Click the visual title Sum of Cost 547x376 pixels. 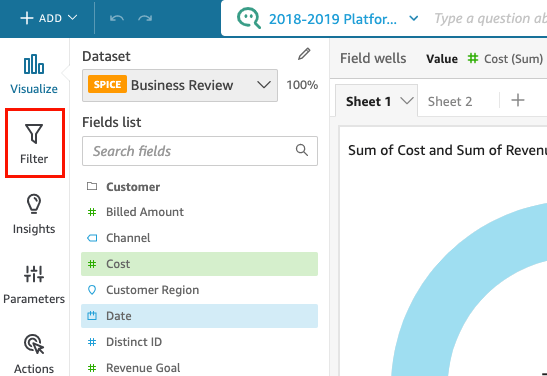point(448,150)
